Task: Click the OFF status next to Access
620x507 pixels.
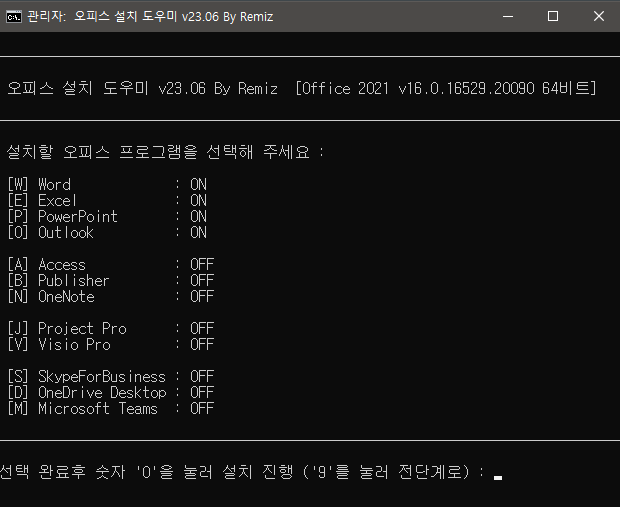Action: point(202,264)
